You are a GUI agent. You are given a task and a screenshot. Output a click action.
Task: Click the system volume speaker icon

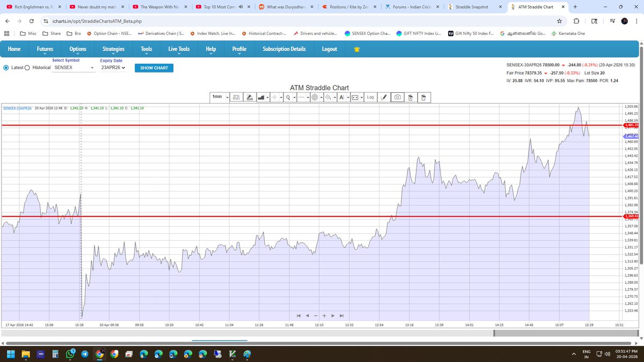click(607, 354)
